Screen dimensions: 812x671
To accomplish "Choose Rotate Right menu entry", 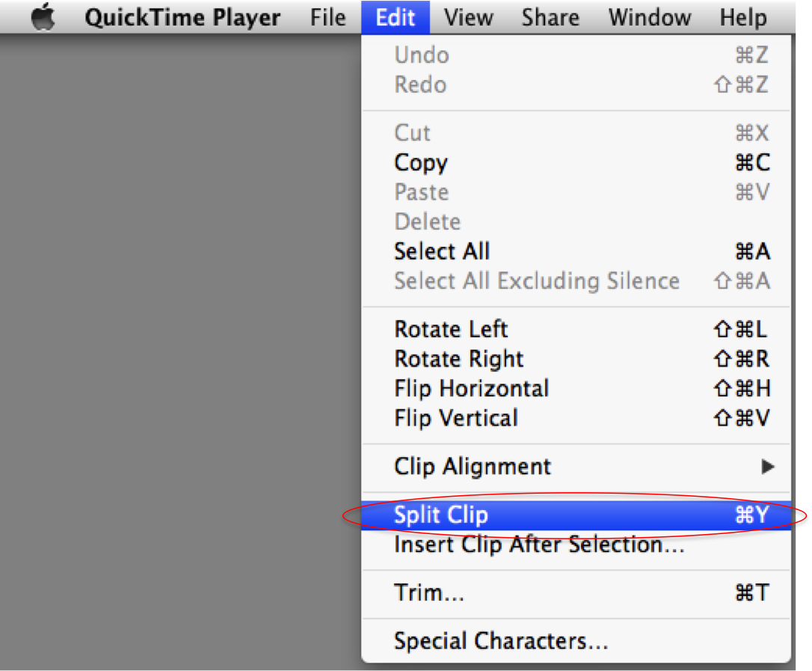I will (x=576, y=359).
